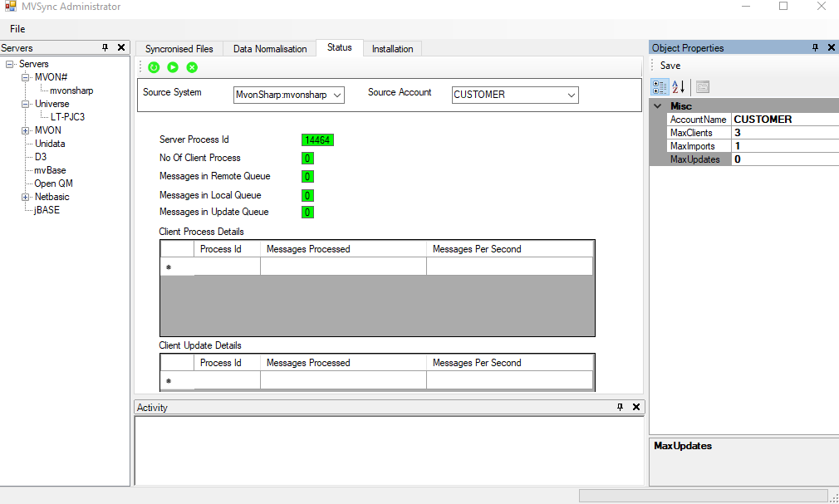Click the green stop X icon
The height and width of the screenshot is (504, 839).
click(192, 67)
